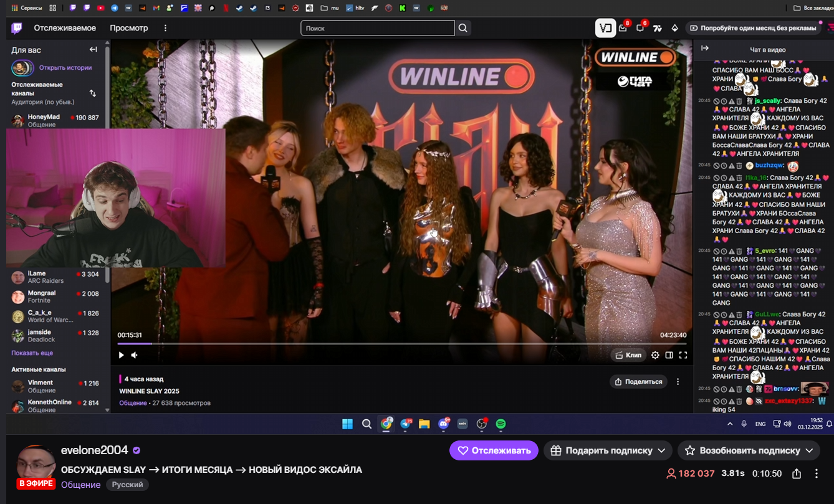Open the evelone2004 channel name
834x504 pixels.
coord(95,450)
